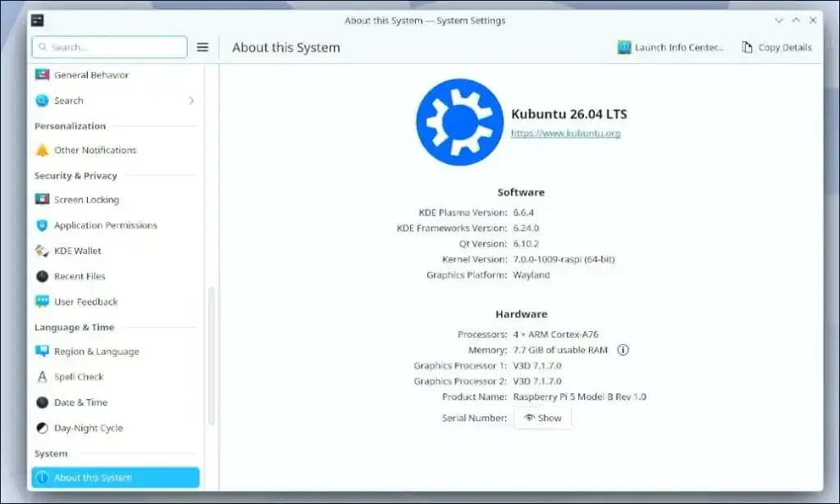Open the hamburger menu button
Viewport: 840px width, 504px height.
point(203,47)
